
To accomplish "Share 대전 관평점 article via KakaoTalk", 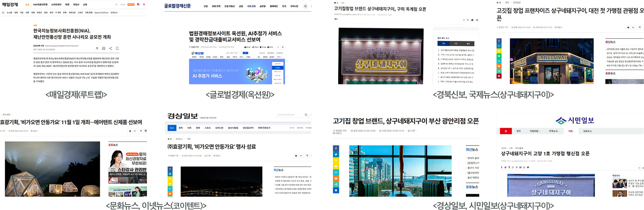I will coord(499,51).
